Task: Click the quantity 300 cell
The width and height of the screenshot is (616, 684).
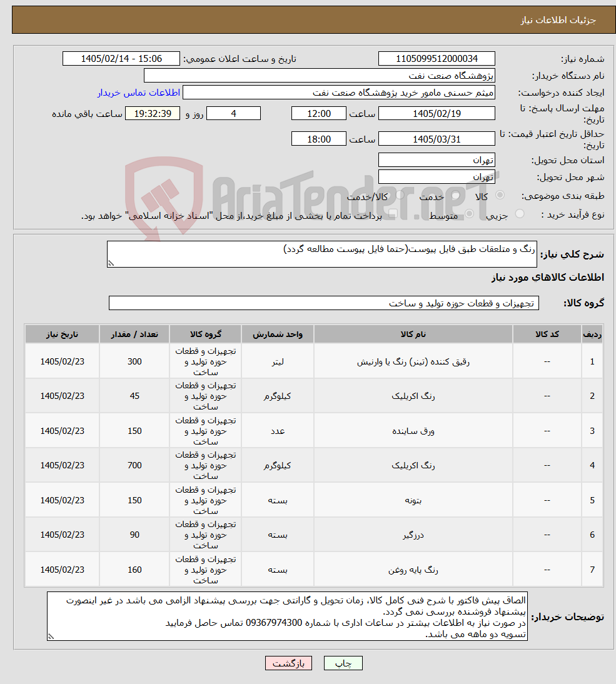Action: pos(134,361)
